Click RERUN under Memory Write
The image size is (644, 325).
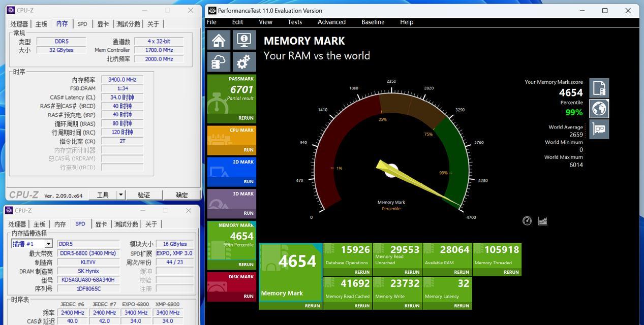coord(412,306)
